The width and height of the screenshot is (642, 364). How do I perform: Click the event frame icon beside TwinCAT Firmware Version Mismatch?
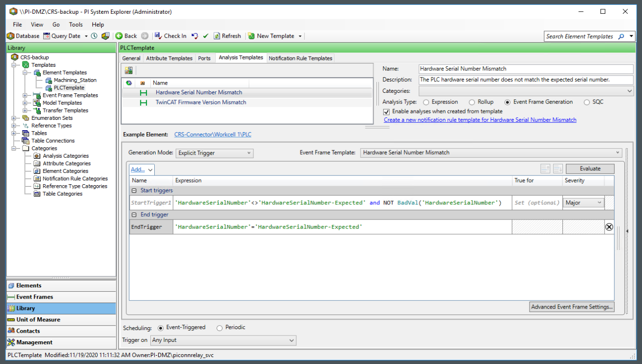pos(143,103)
